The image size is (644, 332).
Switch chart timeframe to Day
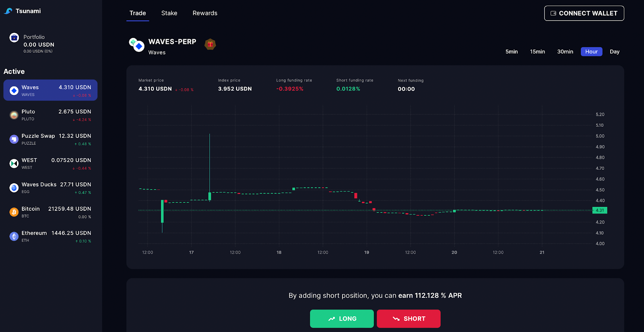pos(614,52)
